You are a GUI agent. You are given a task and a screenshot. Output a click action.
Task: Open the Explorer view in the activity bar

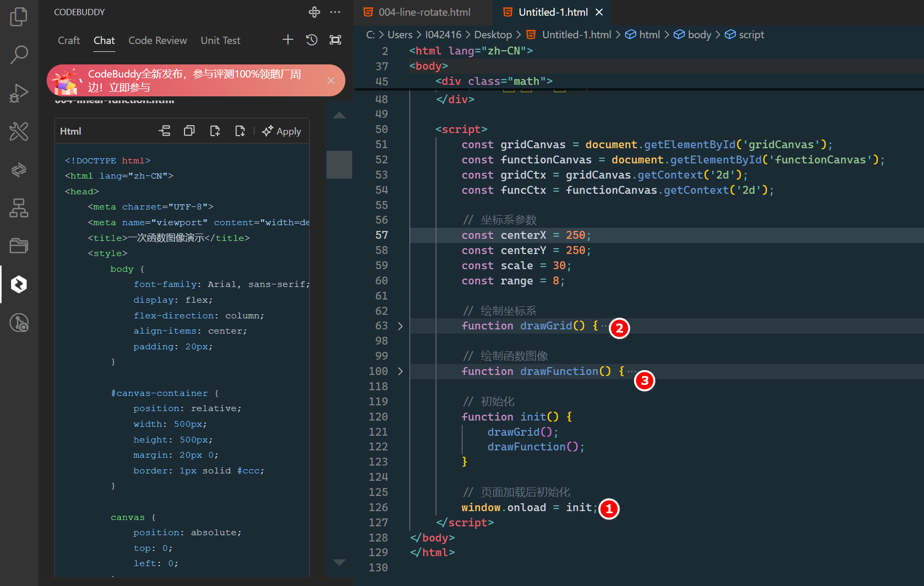[19, 16]
